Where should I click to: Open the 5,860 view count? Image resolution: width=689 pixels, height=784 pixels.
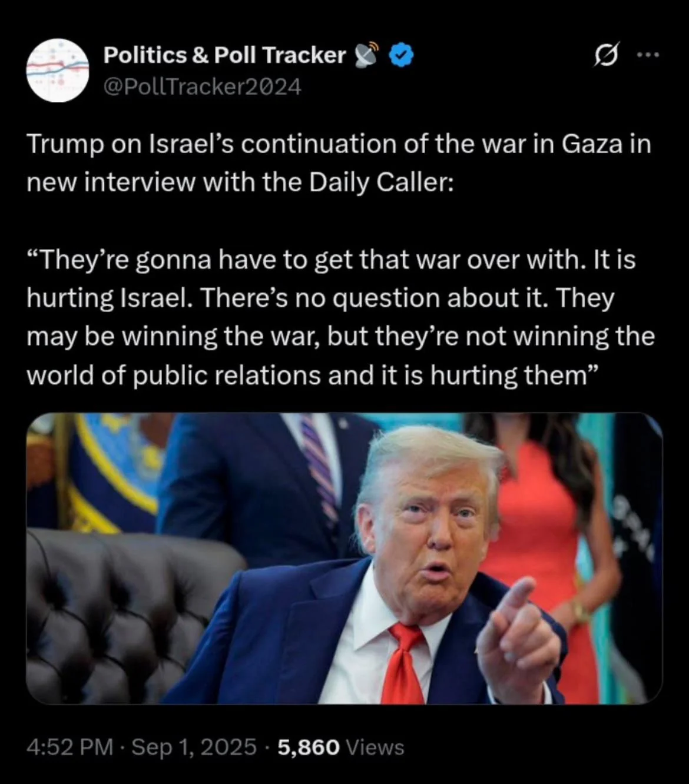[x=307, y=748]
